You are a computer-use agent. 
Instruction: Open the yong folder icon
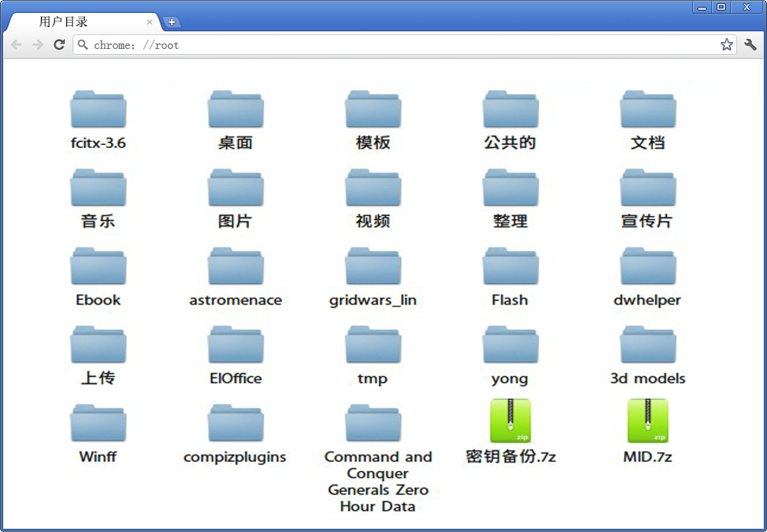510,345
